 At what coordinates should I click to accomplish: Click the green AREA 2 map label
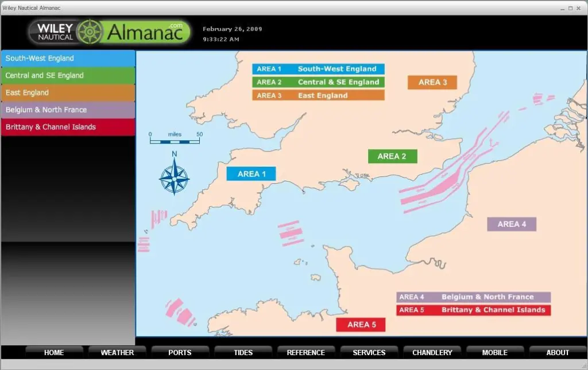[392, 156]
